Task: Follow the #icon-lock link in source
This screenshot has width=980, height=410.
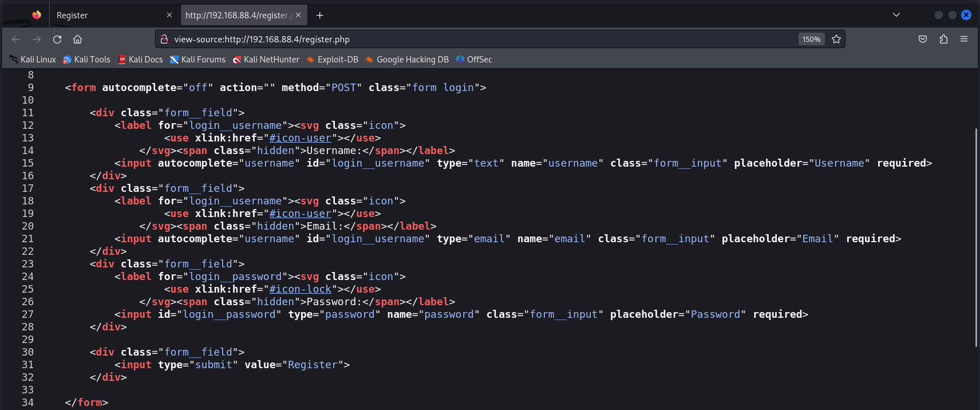Action: pyautogui.click(x=301, y=289)
